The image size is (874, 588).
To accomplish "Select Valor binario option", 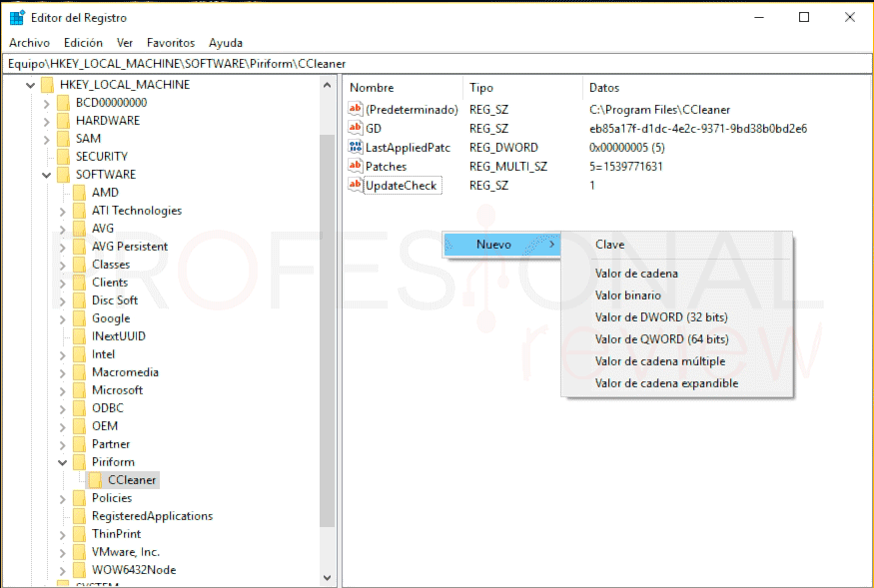I will click(x=676, y=295).
